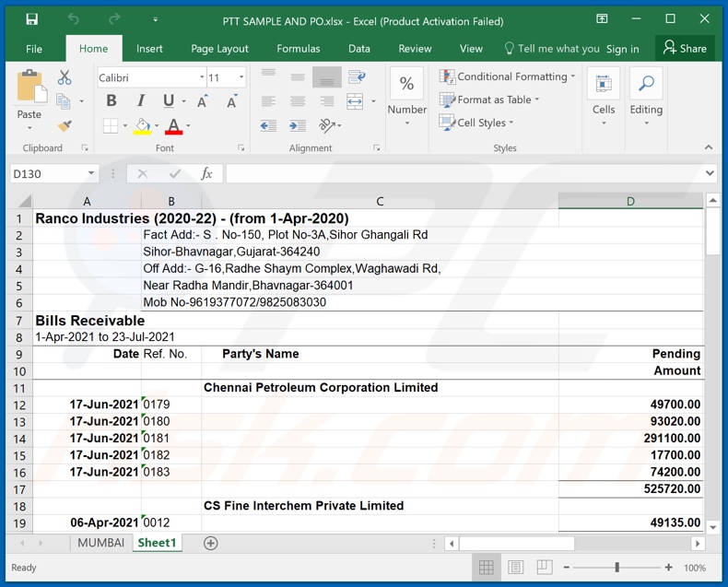The width and height of the screenshot is (728, 587).
Task: Open Clipboard pane launcher
Action: coord(85,147)
